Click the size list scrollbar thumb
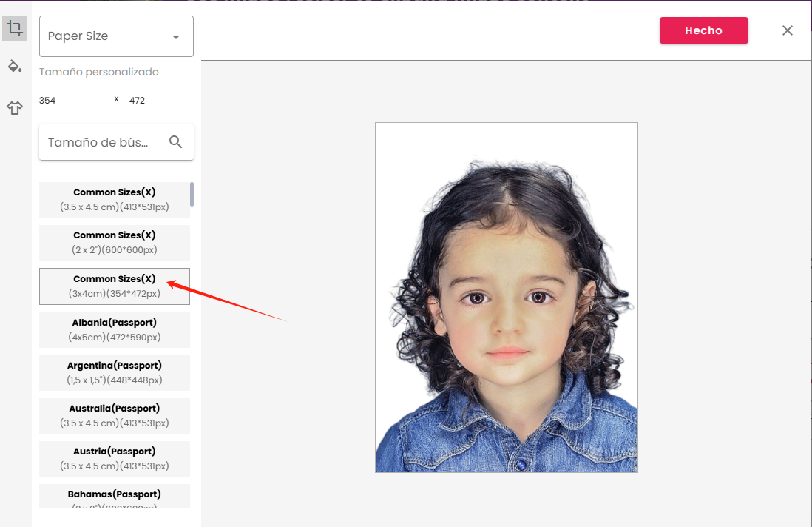Viewport: 812px width, 527px height. point(192,195)
